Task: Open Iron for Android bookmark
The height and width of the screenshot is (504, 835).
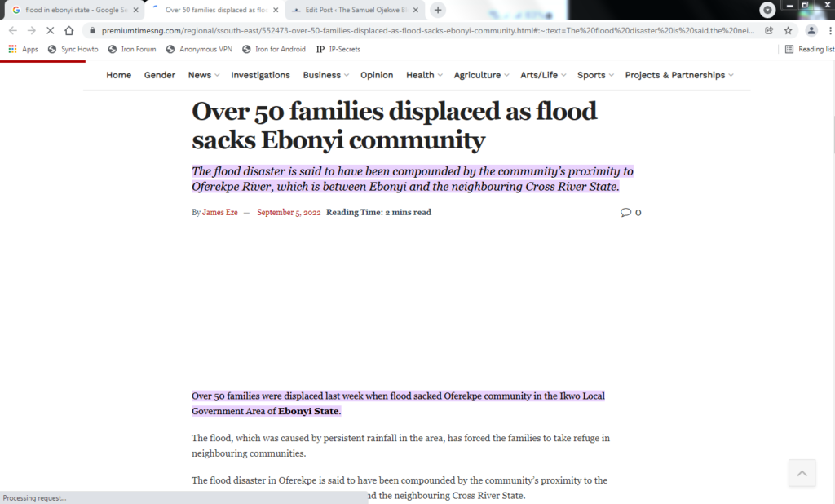Action: click(x=274, y=49)
